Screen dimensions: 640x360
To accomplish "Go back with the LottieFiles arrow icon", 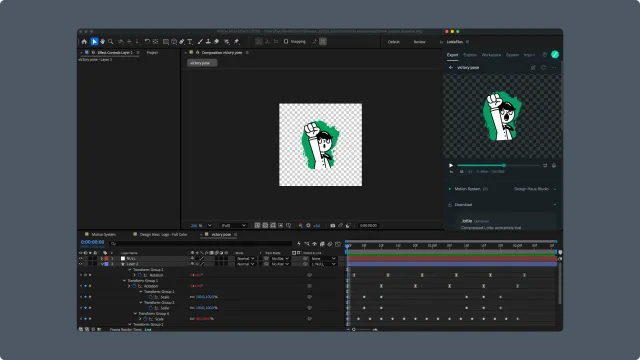I will tap(451, 68).
